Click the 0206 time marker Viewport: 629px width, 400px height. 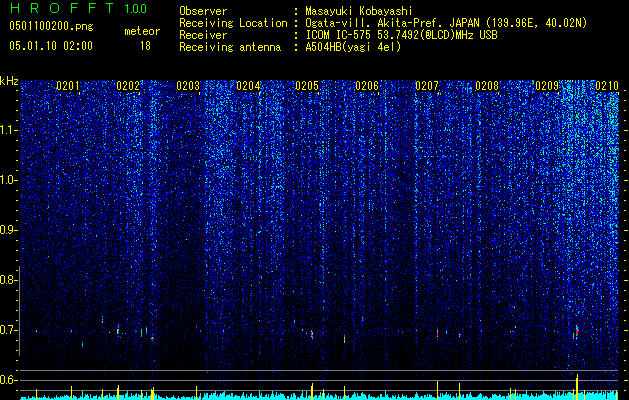(367, 85)
